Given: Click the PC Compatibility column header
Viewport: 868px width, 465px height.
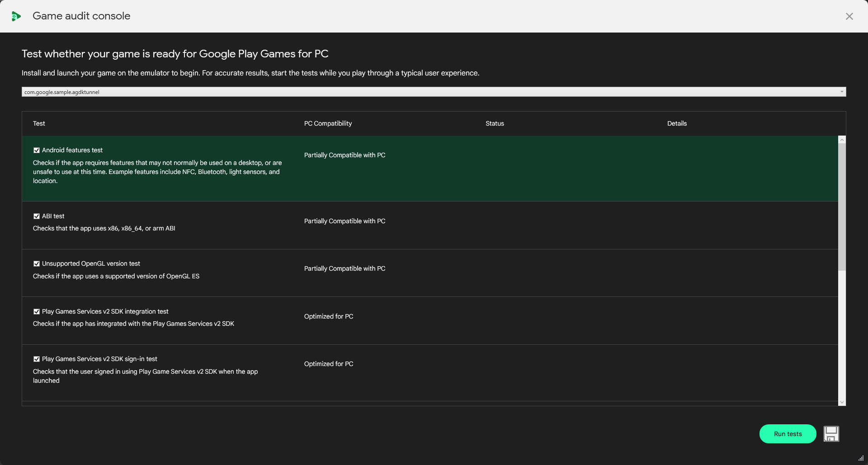Looking at the screenshot, I should (x=328, y=123).
